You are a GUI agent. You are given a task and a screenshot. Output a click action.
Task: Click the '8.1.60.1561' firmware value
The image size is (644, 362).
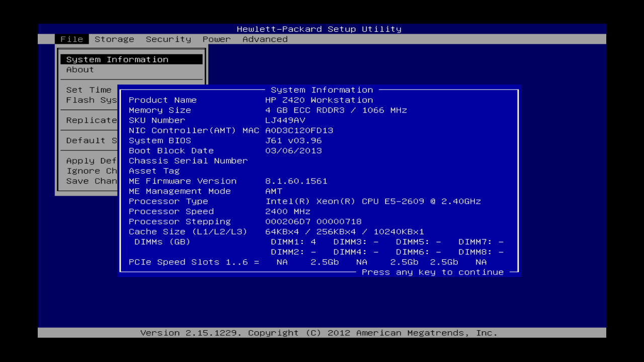(x=296, y=181)
